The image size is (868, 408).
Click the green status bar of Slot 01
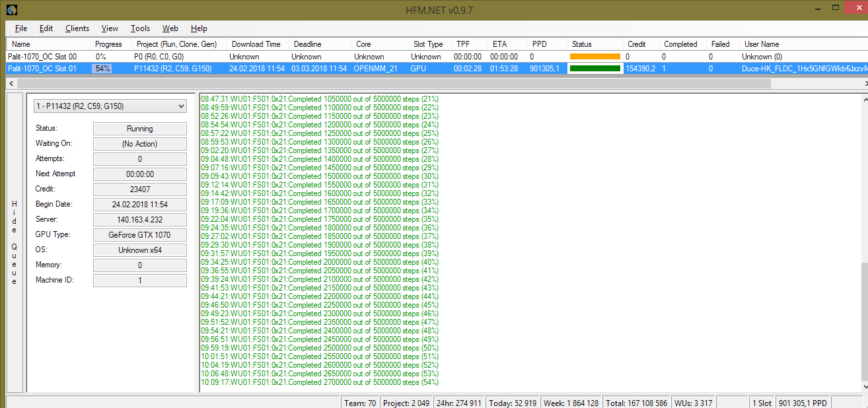[x=595, y=68]
